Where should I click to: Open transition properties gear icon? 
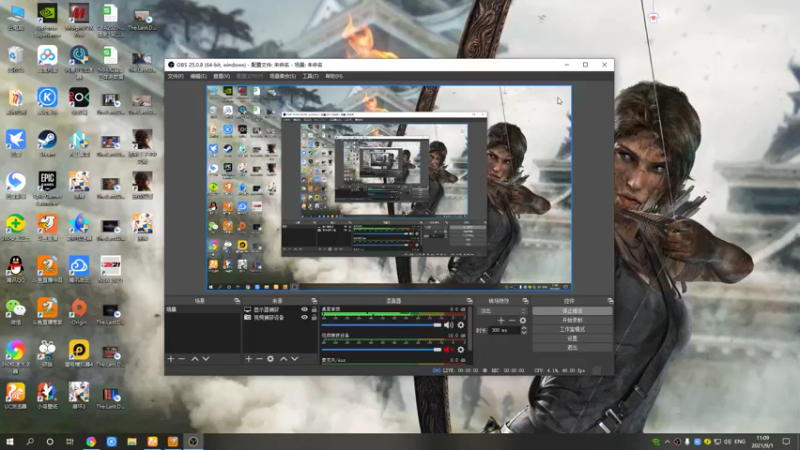coord(522,320)
